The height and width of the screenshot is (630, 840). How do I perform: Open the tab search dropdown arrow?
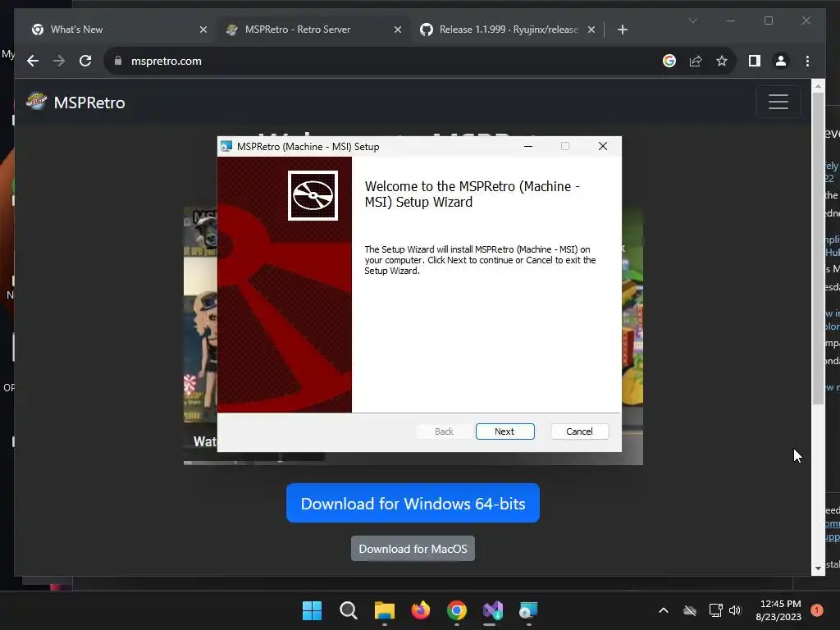(x=692, y=21)
